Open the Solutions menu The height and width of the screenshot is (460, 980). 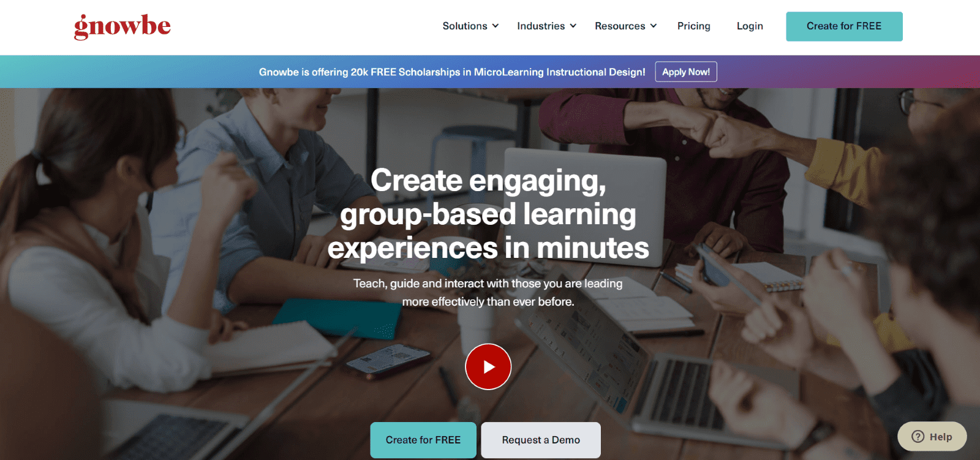[470, 26]
